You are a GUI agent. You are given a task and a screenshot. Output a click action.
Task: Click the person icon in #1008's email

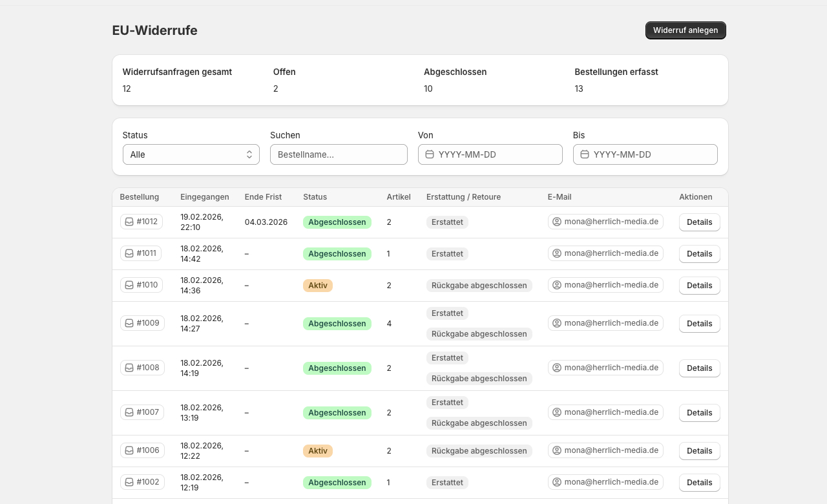[556, 368]
